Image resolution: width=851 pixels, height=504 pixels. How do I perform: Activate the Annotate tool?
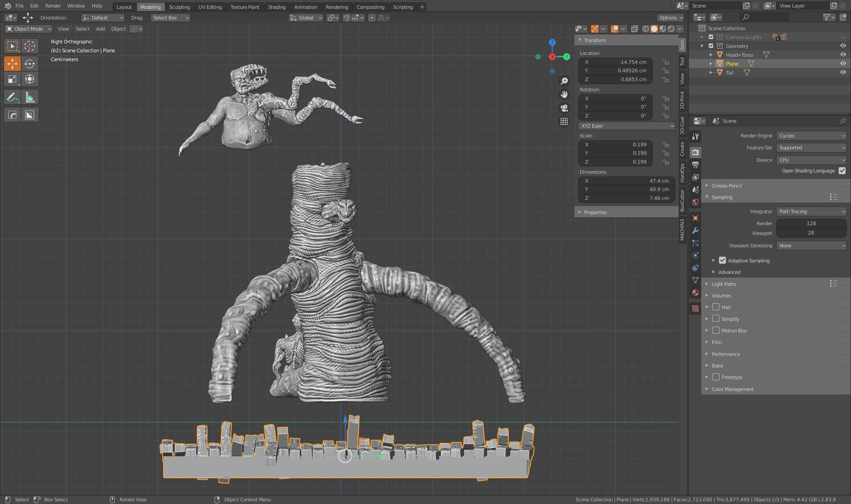tap(12, 97)
